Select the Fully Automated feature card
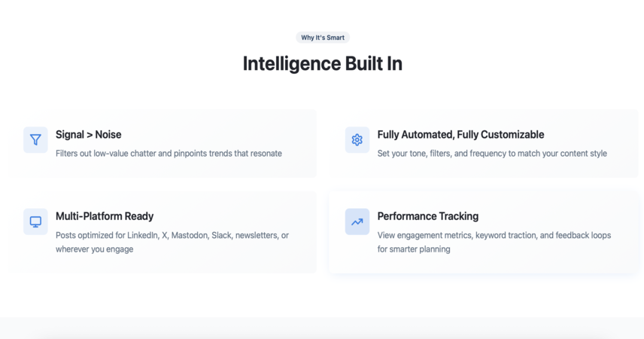The width and height of the screenshot is (644, 339). (484, 143)
